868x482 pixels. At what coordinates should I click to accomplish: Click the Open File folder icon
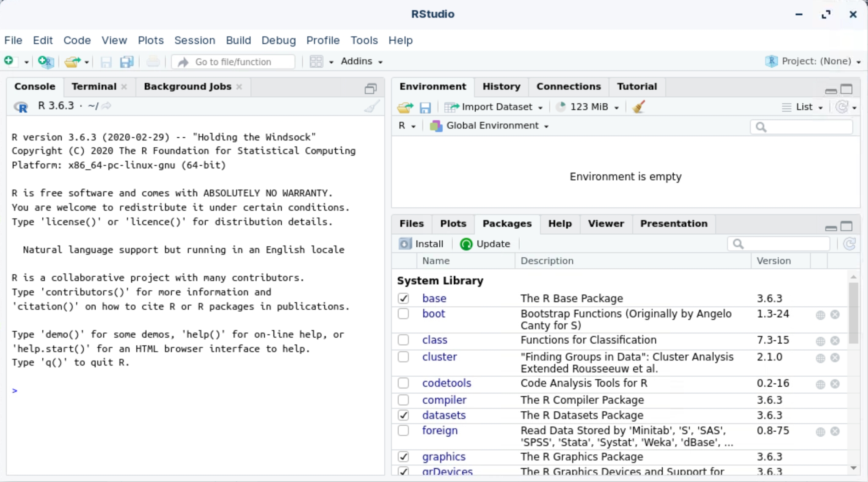click(72, 62)
